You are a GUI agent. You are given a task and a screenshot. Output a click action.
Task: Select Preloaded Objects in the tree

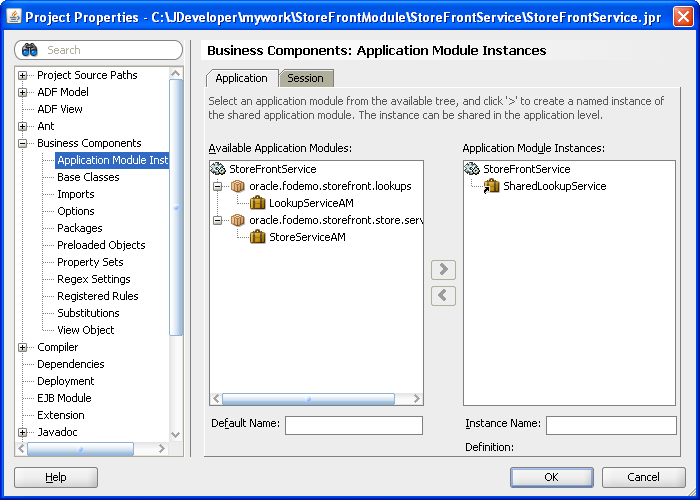101,245
